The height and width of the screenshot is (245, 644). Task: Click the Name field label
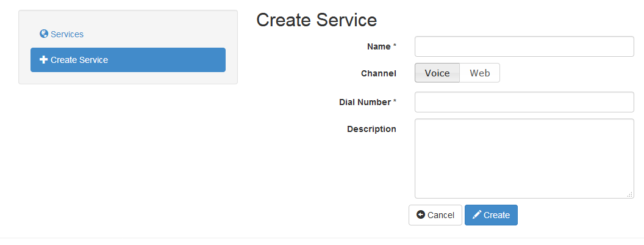coord(379,46)
